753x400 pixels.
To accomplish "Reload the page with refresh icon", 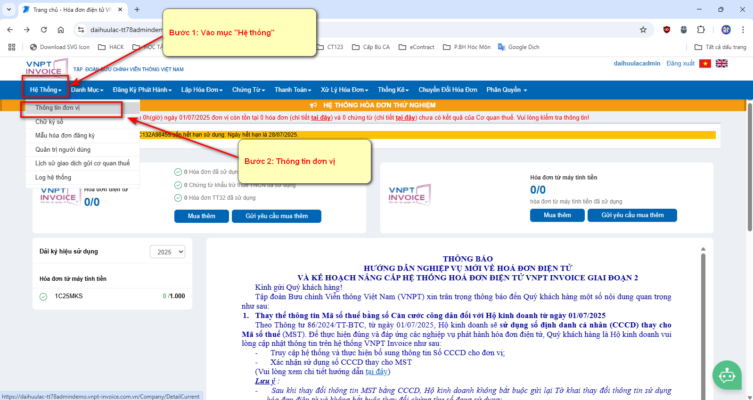I will point(44,30).
